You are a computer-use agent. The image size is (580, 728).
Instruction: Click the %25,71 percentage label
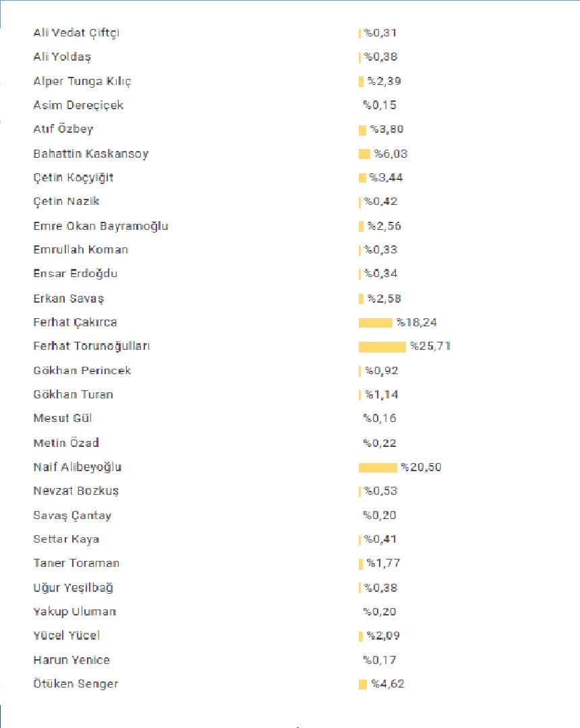pyautogui.click(x=430, y=346)
